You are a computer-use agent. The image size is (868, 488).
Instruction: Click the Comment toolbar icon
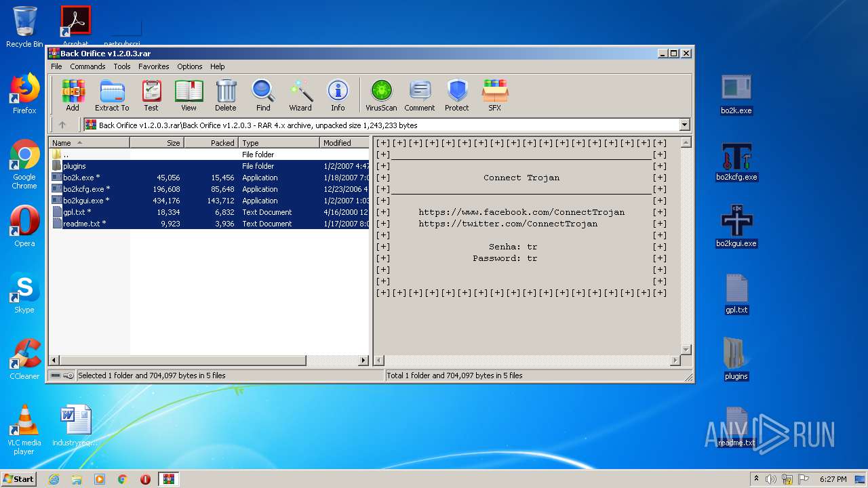point(420,95)
